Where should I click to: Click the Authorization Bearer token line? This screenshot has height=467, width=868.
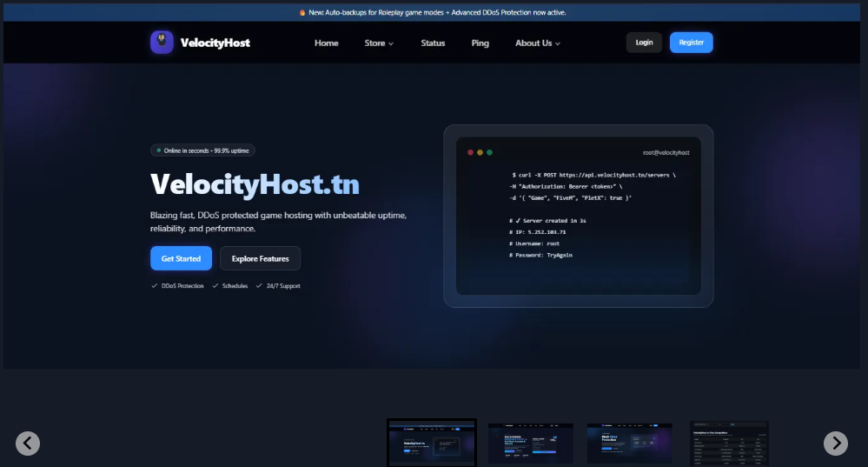coord(566,187)
